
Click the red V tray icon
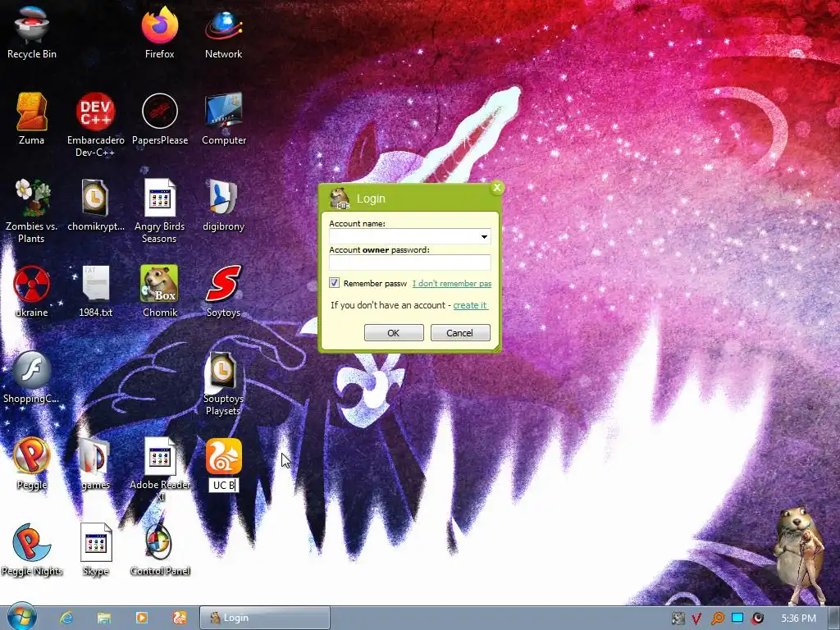[x=697, y=619]
